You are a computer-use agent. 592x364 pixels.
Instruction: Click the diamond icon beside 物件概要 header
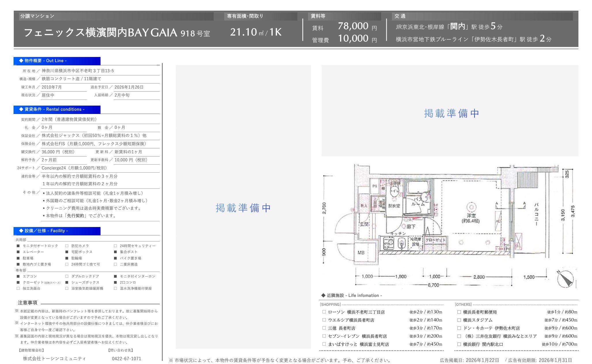[21, 61]
